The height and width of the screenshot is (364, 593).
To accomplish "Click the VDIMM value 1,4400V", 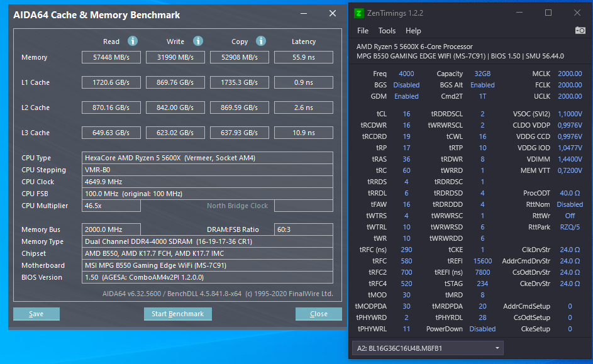I will (x=570, y=159).
